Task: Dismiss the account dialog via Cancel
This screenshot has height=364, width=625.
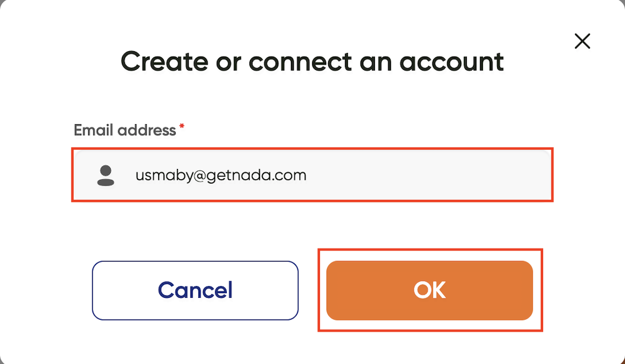Action: pos(195,290)
